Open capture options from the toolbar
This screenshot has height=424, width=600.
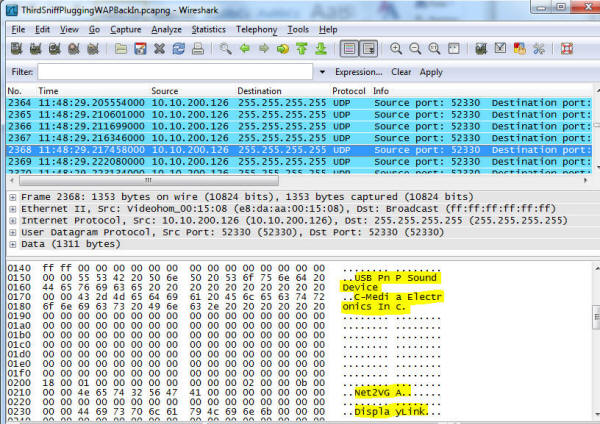[x=36, y=49]
